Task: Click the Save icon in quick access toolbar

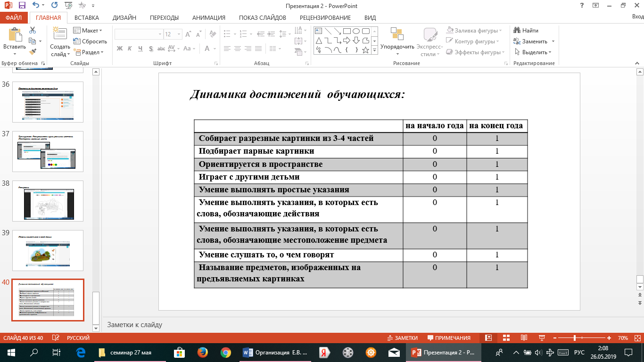Action: [x=22, y=6]
